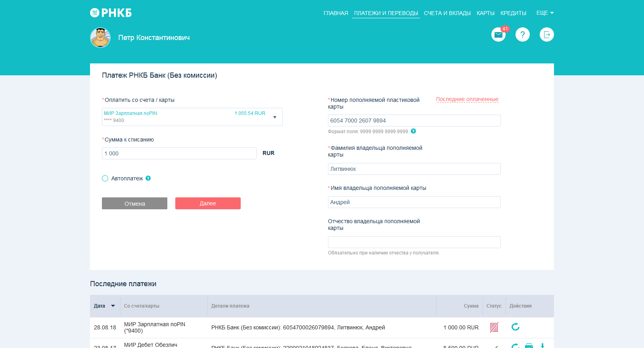644x348 pixels.
Task: Go to the ГЛАВНАЯ page
Action: [336, 13]
